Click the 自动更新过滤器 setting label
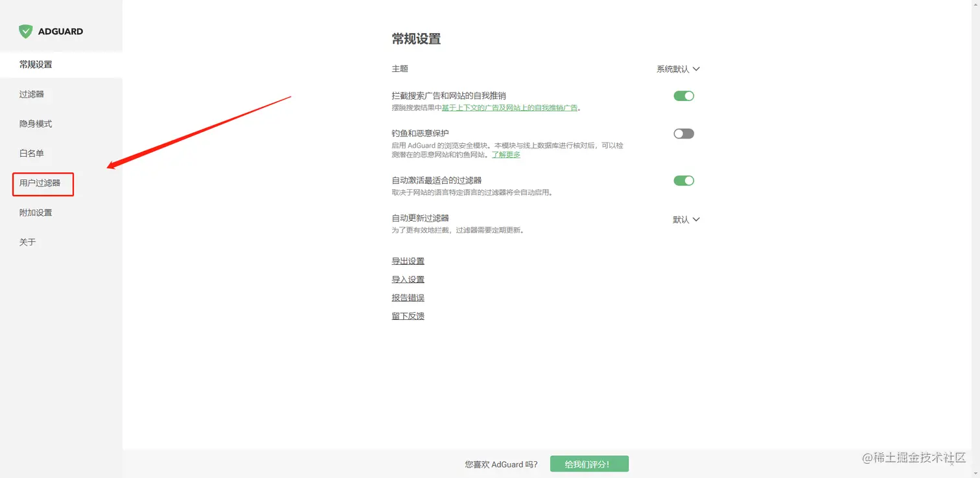Screen dimensions: 980x478 point(420,218)
